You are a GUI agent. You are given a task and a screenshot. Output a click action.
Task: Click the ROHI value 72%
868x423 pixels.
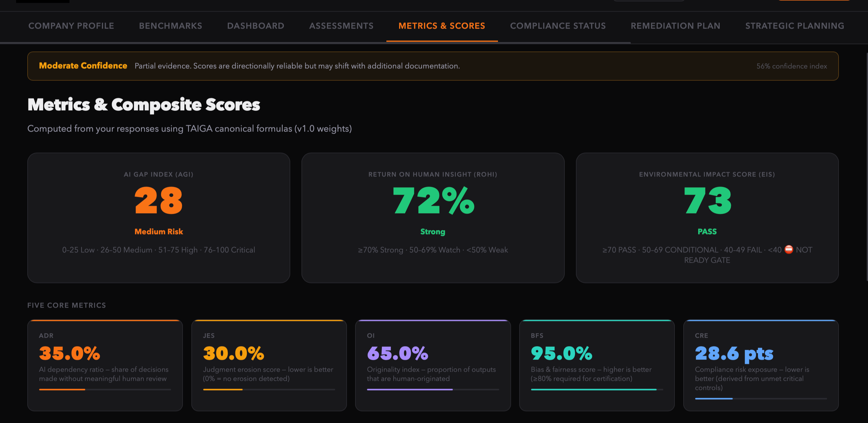pos(433,201)
